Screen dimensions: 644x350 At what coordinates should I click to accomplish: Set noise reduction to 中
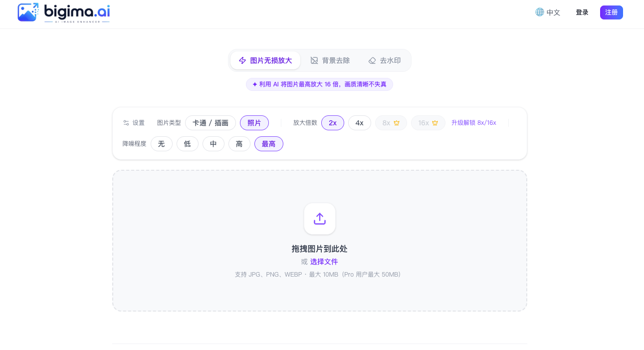tap(214, 144)
